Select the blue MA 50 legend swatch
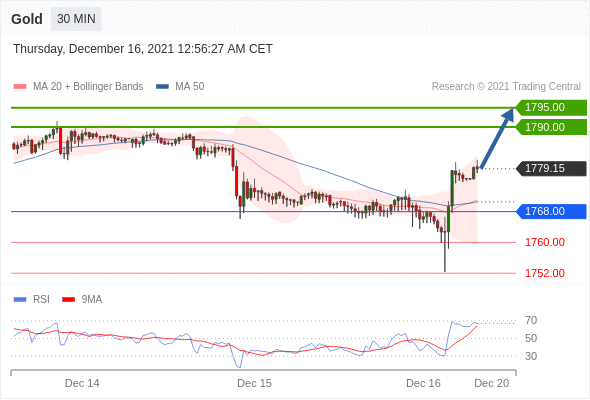The width and height of the screenshot is (590, 400). click(x=162, y=87)
